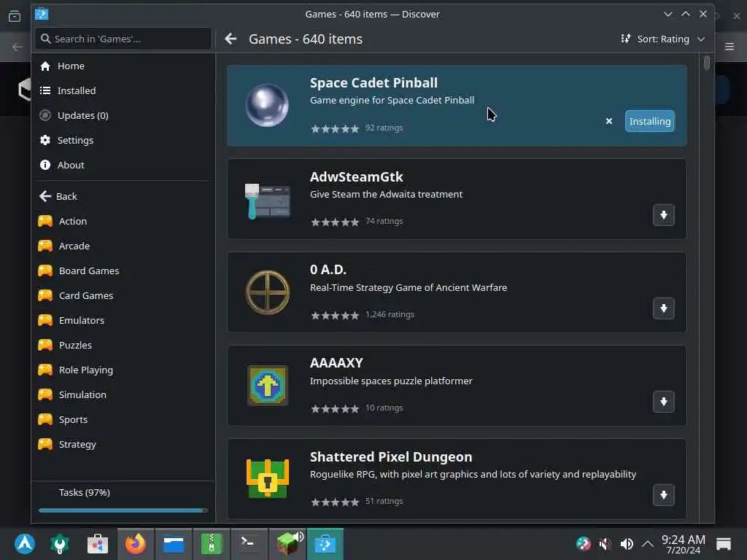Go Back in category sidebar

[123, 197]
